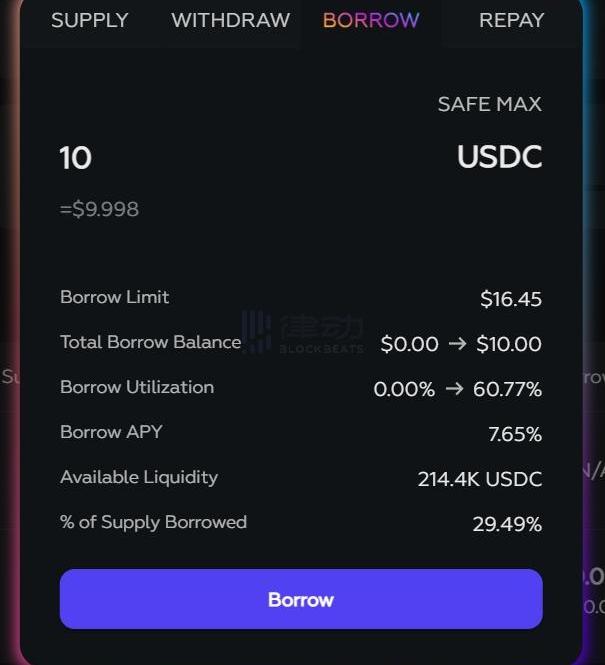Click the Borrow Limit label
This screenshot has height=665, width=605.
(114, 297)
